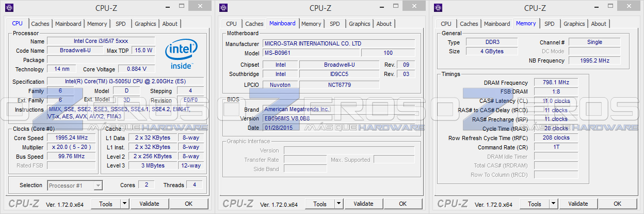
Task: Switch to SPD tab in Memory window
Action: (550, 24)
